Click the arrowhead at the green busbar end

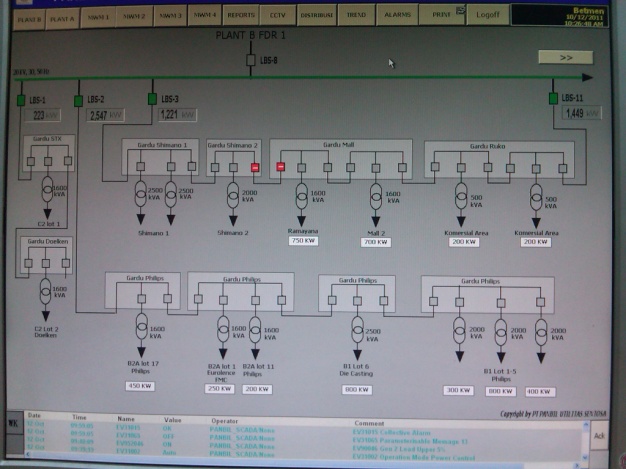point(587,77)
